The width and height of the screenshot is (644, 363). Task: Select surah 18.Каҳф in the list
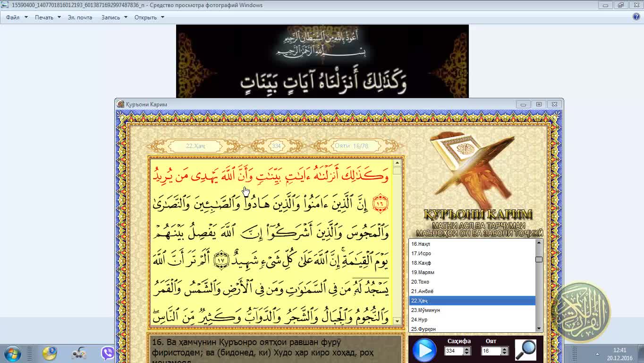tap(472, 263)
